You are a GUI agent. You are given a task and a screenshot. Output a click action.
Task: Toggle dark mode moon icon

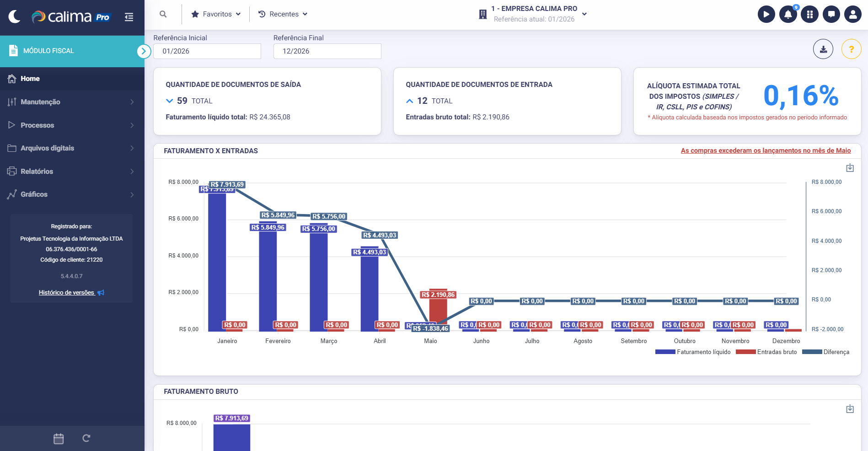click(x=15, y=17)
